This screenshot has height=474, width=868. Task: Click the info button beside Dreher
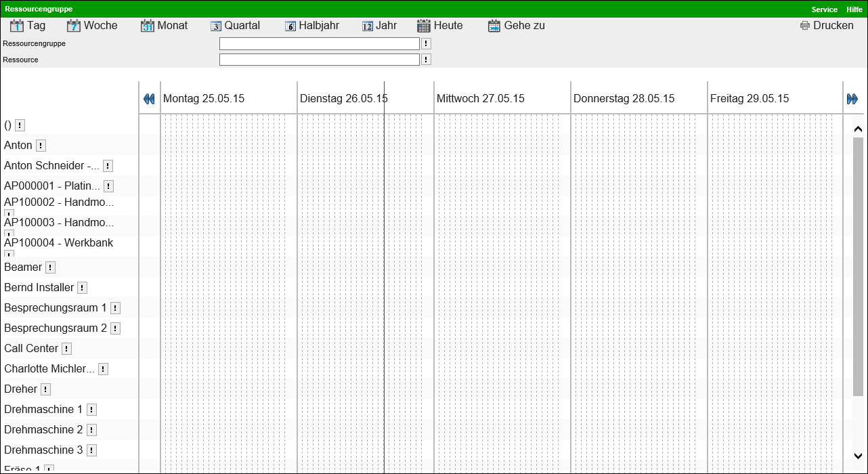click(45, 389)
